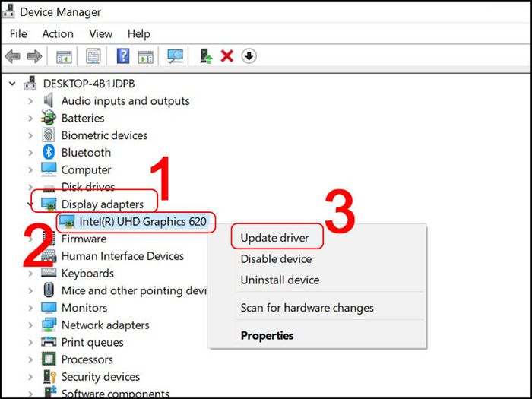532x399 pixels.
Task: Expand the Batteries category
Action: [x=30, y=118]
